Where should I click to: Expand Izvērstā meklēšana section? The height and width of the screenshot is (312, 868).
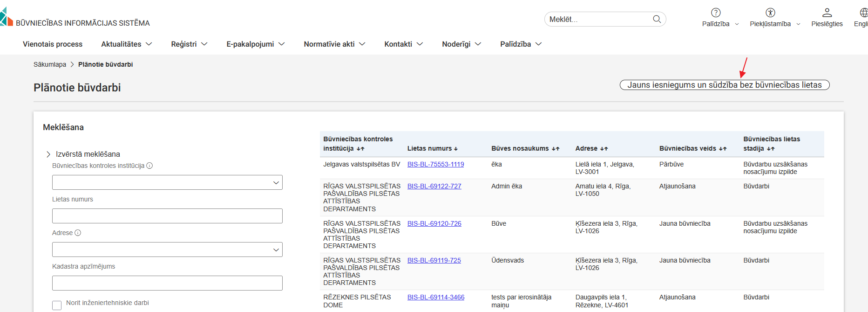pos(48,154)
